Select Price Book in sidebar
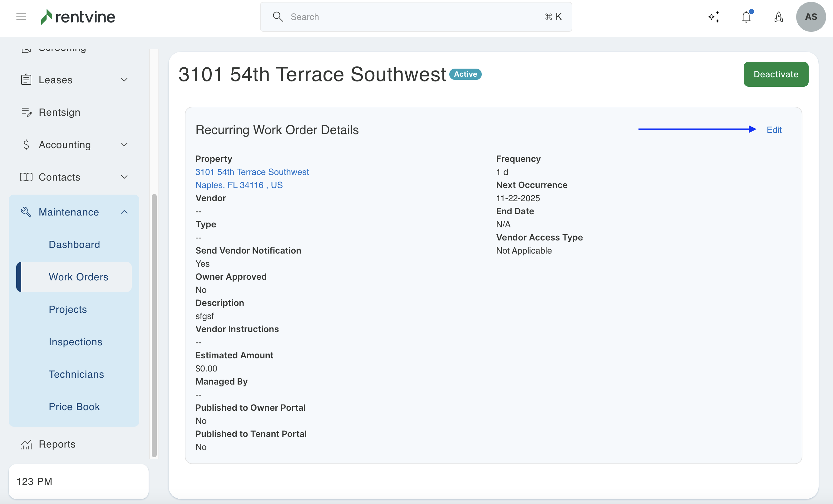 pos(74,406)
